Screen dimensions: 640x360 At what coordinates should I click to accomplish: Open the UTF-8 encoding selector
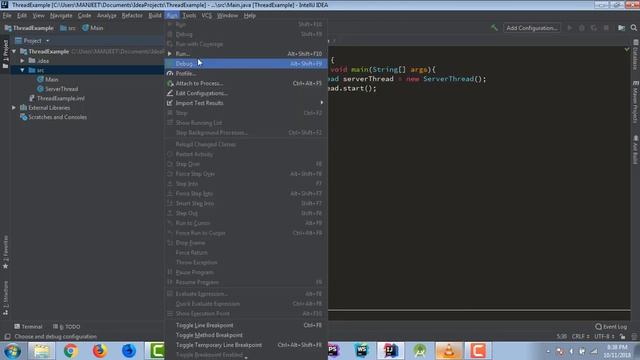click(x=604, y=337)
